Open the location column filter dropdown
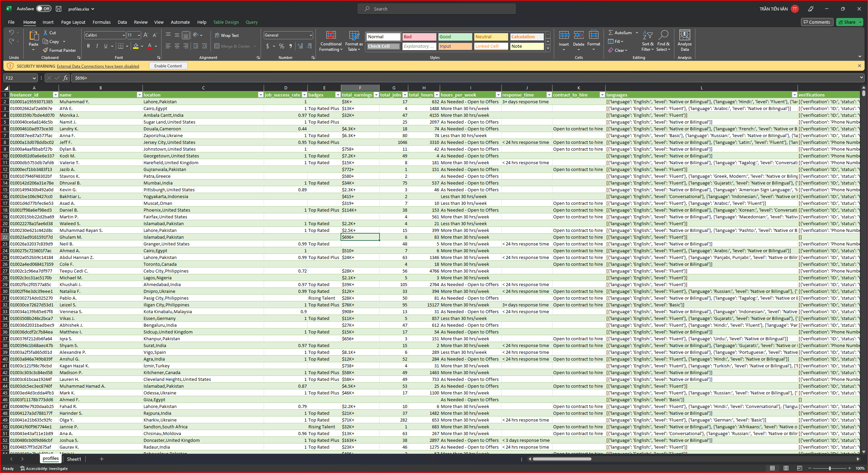The image size is (868, 473). (x=260, y=95)
